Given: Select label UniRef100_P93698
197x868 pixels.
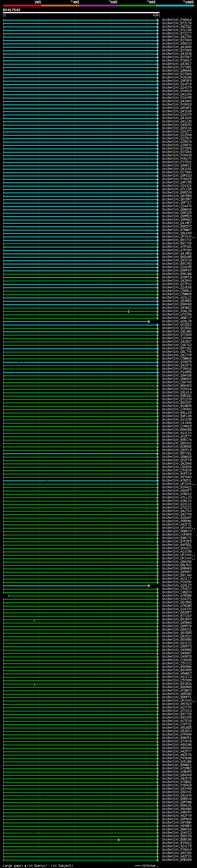Looking at the screenshot, I should 177,758.
